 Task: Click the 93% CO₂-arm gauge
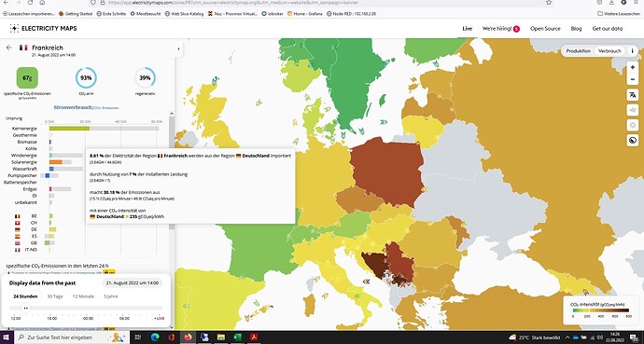[x=86, y=78]
